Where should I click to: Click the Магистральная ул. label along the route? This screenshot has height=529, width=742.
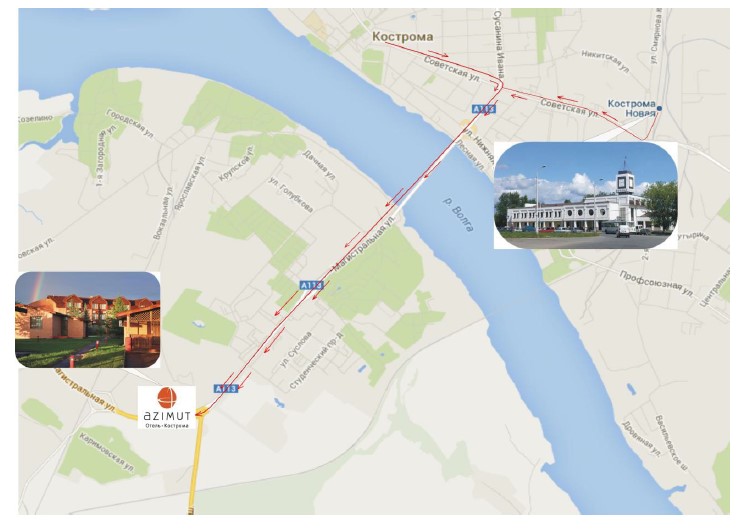pyautogui.click(x=364, y=245)
